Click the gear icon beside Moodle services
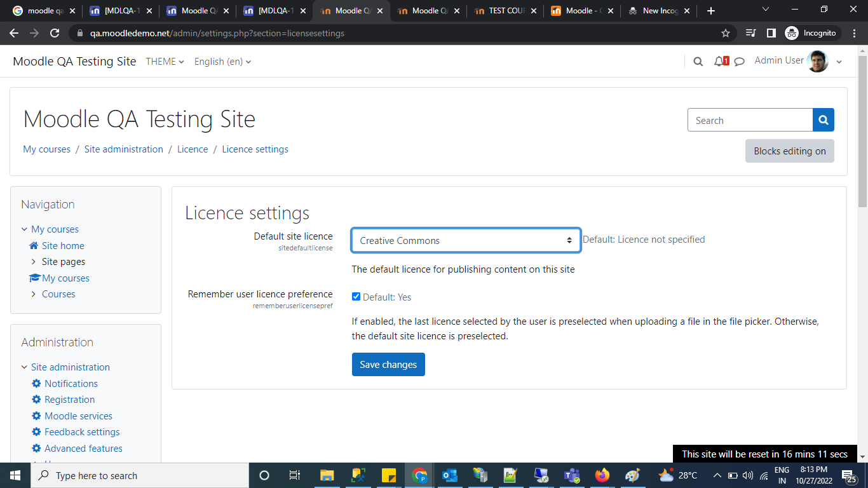 [x=36, y=416]
